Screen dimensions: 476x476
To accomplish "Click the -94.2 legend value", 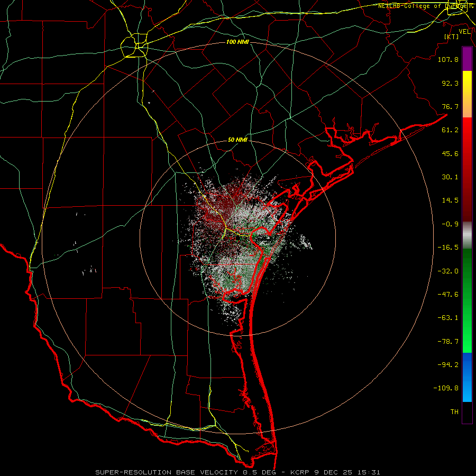I will [448, 364].
